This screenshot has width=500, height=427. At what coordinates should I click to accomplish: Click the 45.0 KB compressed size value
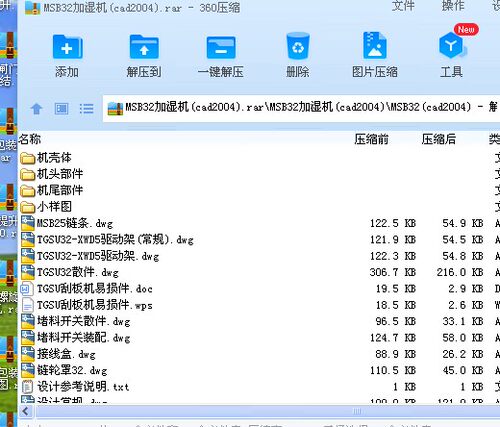(x=463, y=370)
